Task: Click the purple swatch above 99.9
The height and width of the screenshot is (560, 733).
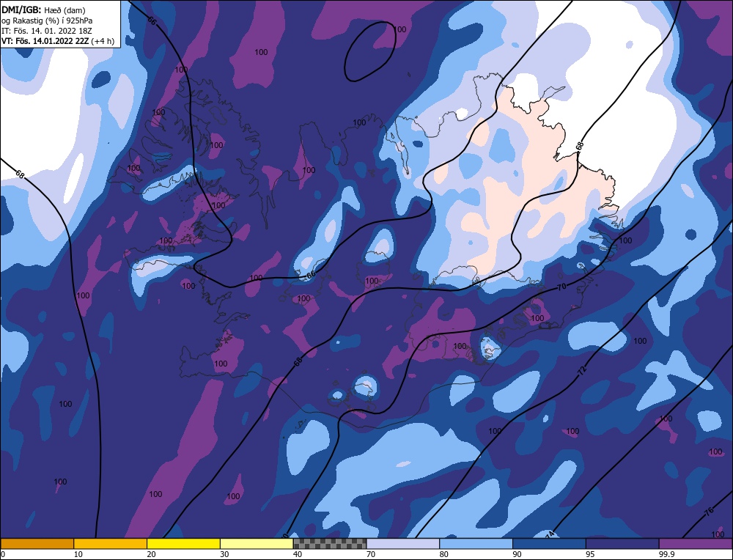Action: pos(696,543)
